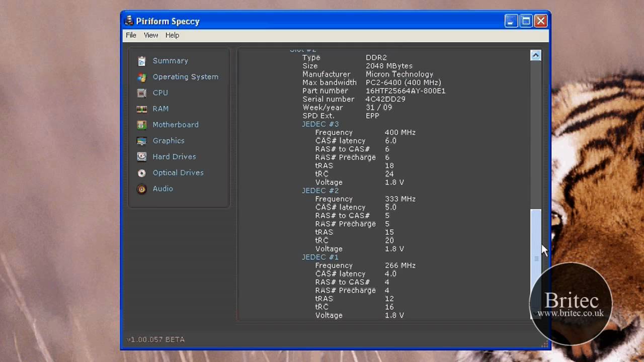Open the View menu
The width and height of the screenshot is (644, 362).
pos(151,35)
